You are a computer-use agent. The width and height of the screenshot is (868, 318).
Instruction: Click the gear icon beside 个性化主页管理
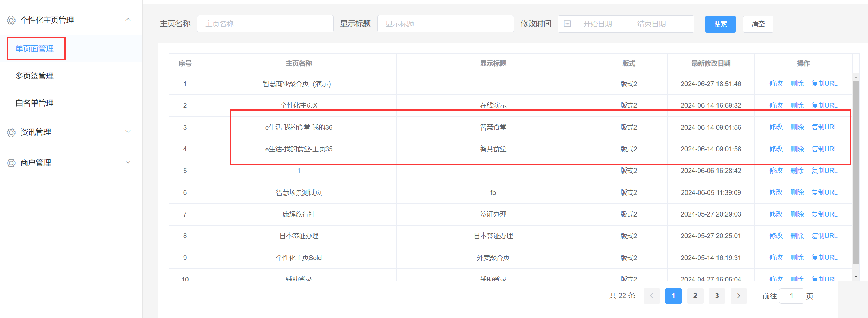point(11,21)
